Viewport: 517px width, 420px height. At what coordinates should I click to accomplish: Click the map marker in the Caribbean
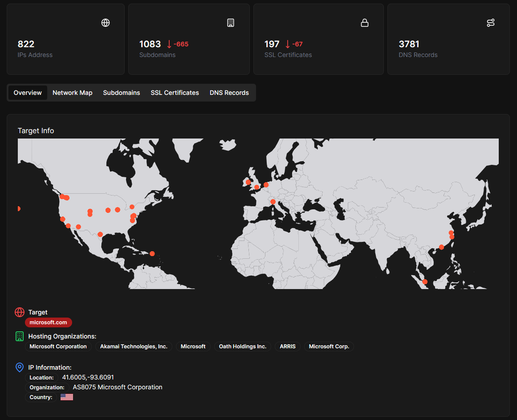tap(152, 253)
